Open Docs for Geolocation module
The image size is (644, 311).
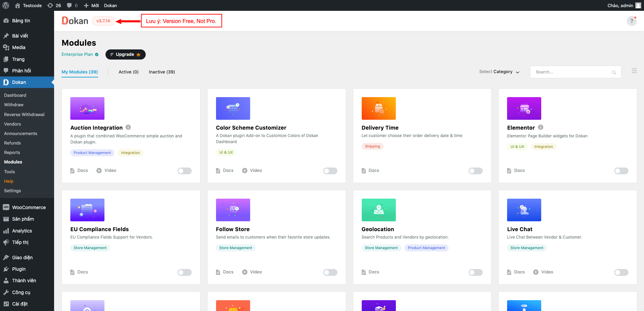point(371,272)
